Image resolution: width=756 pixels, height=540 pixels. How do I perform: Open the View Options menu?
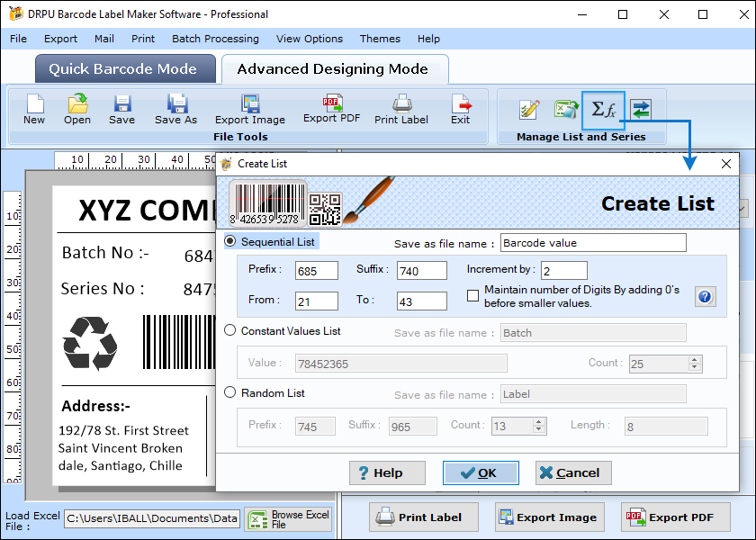(310, 39)
